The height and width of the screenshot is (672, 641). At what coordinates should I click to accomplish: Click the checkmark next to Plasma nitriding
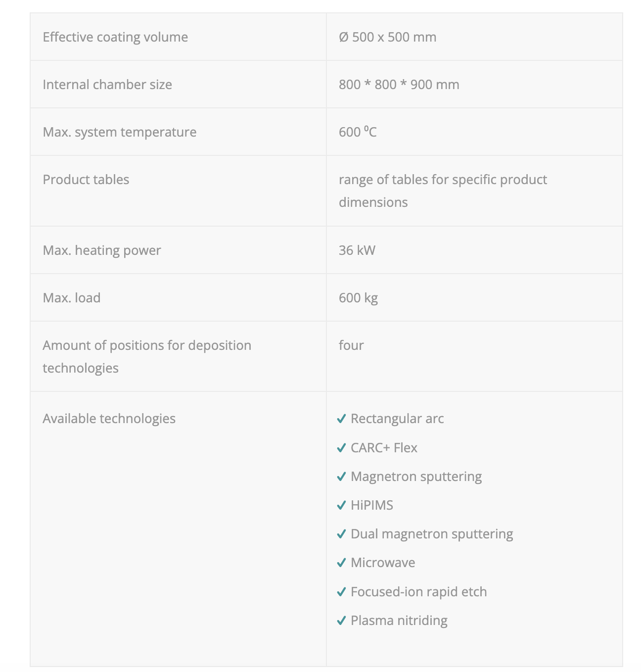point(341,621)
